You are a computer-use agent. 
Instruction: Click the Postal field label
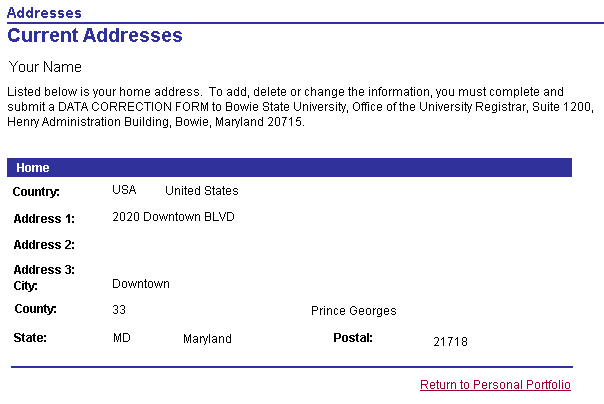353,338
